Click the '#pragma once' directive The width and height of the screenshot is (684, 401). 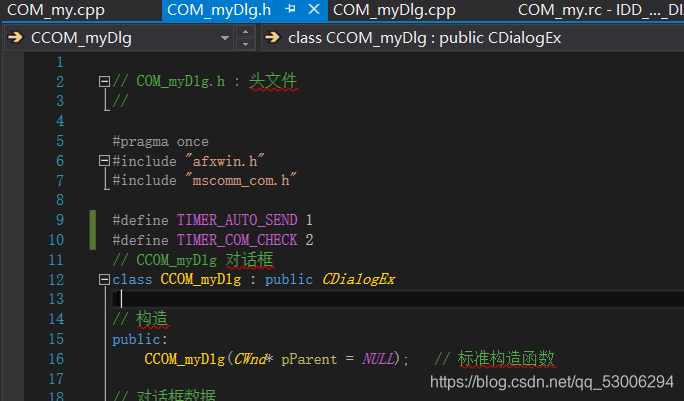(161, 141)
